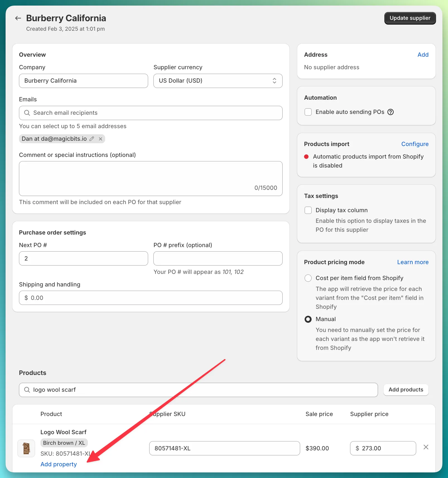Click the search icon in products search field
Image resolution: width=448 pixels, height=478 pixels.
pos(27,390)
